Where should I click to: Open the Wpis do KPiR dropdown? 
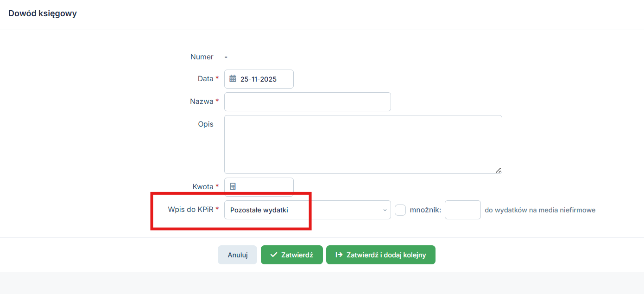point(307,210)
